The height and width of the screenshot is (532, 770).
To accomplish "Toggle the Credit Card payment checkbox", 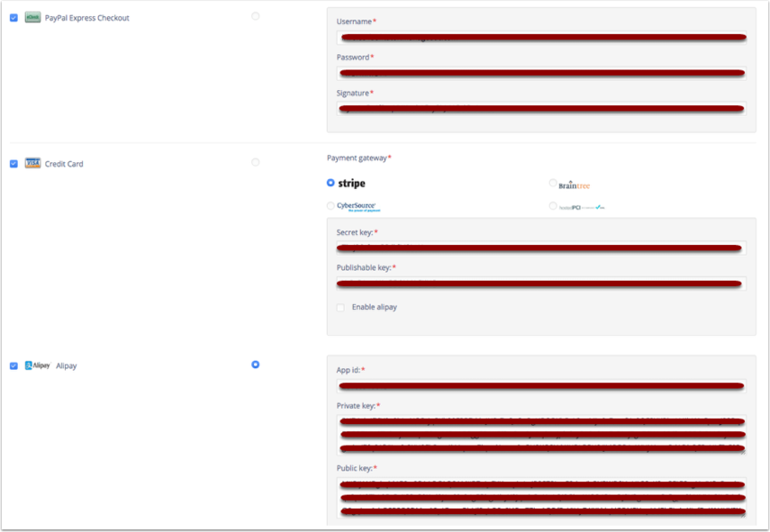I will (14, 164).
